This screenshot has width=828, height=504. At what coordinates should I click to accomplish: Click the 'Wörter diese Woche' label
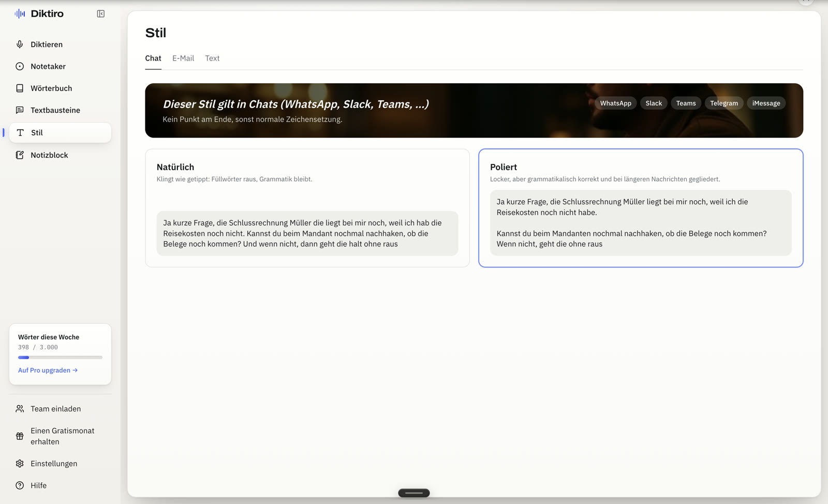tap(49, 337)
